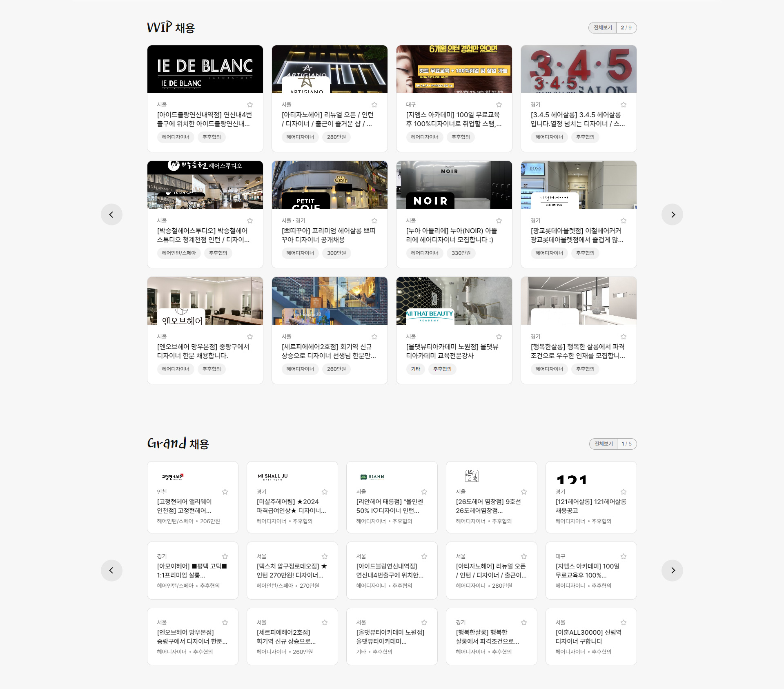The width and height of the screenshot is (784, 689).
Task: Go to next VVIP 채용 page arrow
Action: (x=673, y=214)
